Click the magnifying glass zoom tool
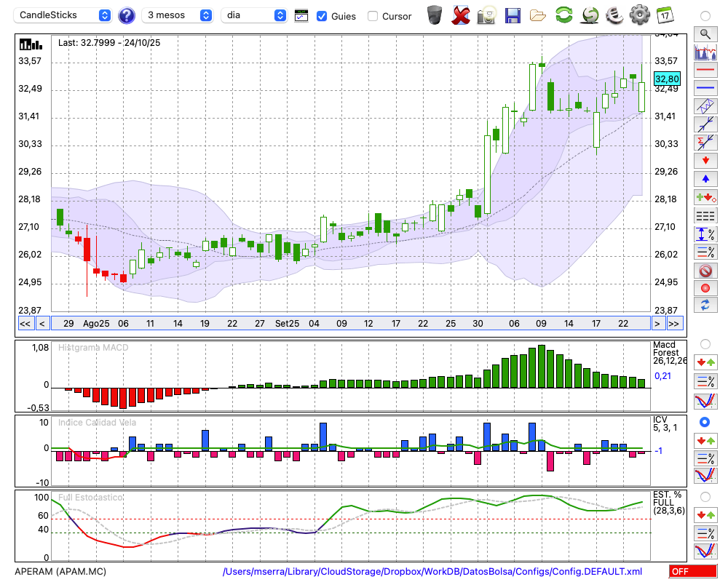The image size is (728, 582). click(705, 33)
